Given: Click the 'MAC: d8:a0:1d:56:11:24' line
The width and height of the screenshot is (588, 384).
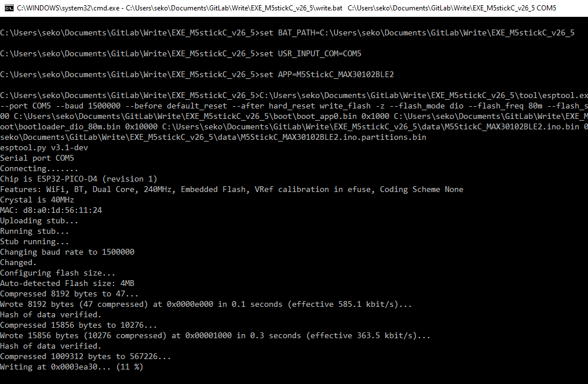Looking at the screenshot, I should pos(51,210).
